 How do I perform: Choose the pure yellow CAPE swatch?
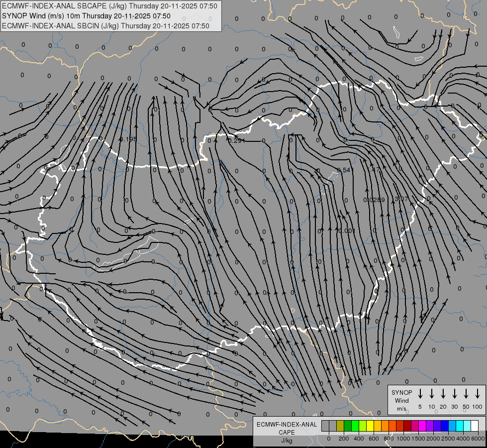[370, 426]
